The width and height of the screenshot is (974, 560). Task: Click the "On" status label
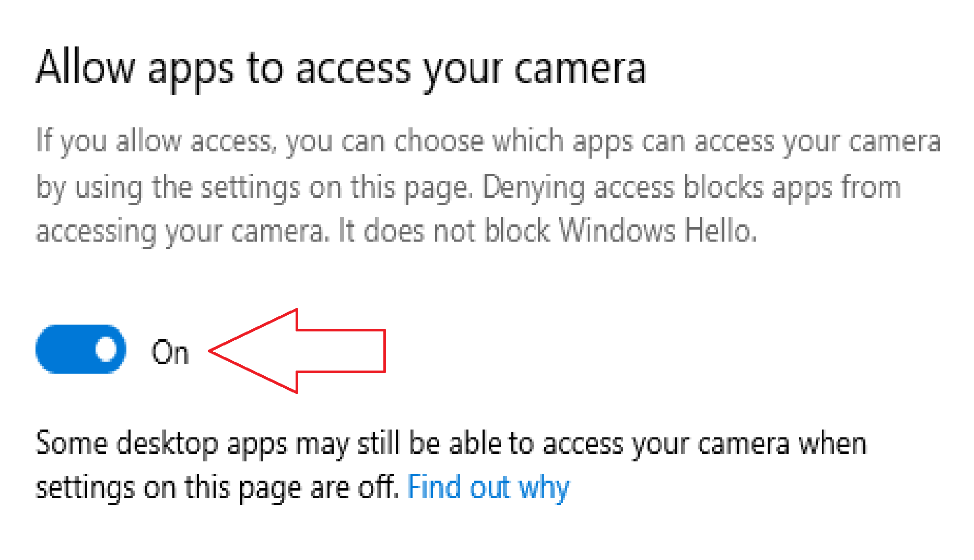[170, 352]
